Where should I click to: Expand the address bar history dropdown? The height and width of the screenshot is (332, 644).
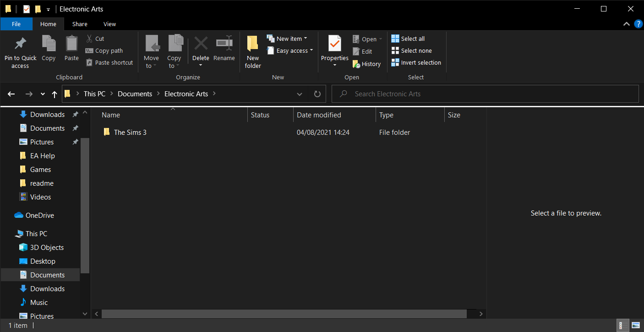[300, 94]
